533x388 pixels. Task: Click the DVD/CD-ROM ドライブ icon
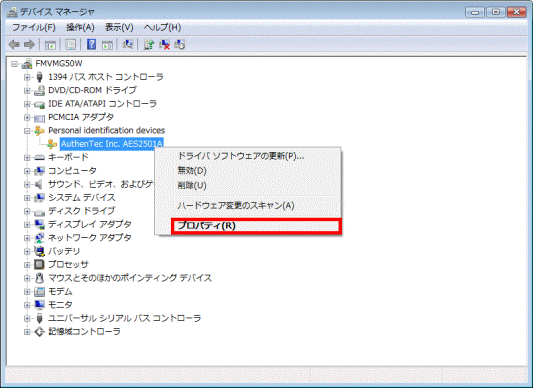pyautogui.click(x=39, y=90)
